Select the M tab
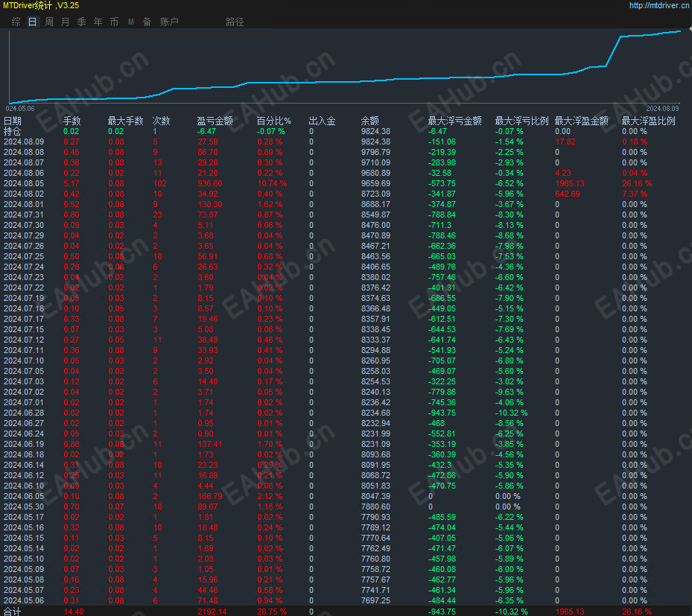This screenshot has height=616, width=692. (131, 22)
